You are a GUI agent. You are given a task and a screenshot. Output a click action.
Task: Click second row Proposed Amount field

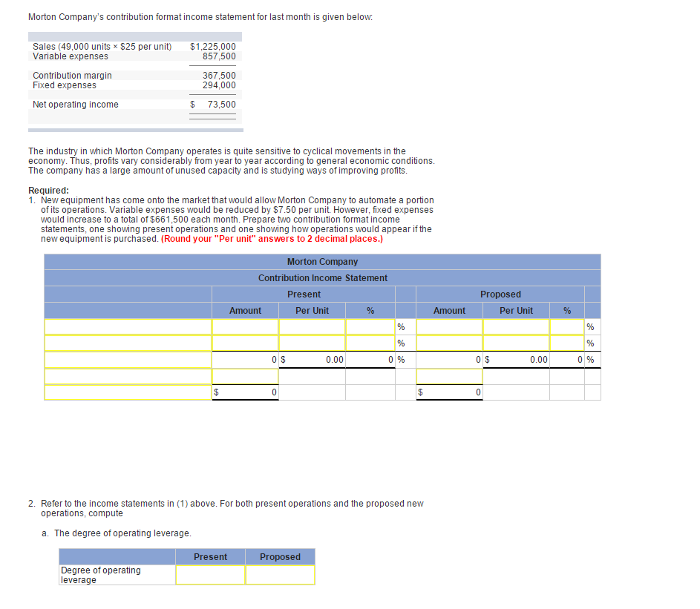click(449, 343)
